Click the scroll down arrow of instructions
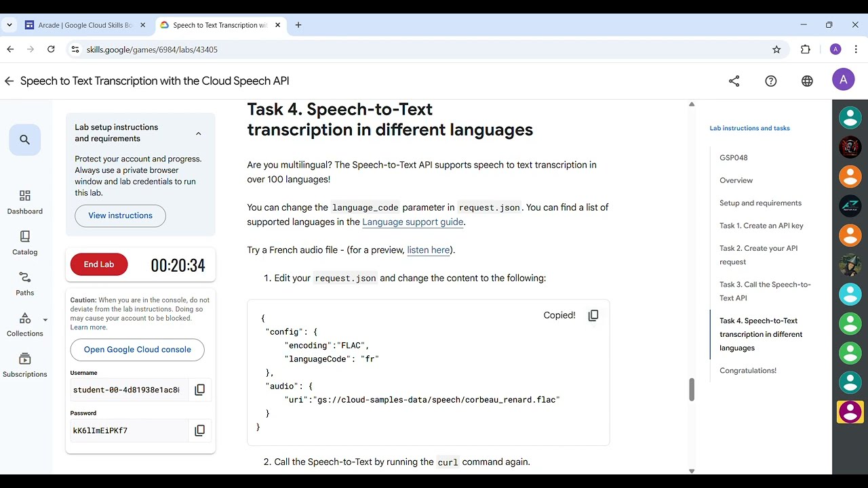Image resolution: width=868 pixels, height=488 pixels. 692,470
